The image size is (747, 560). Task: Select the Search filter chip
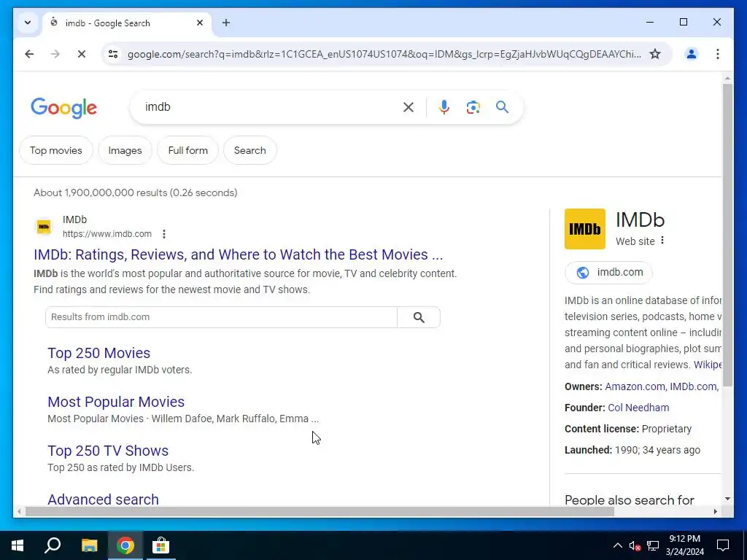(x=249, y=150)
